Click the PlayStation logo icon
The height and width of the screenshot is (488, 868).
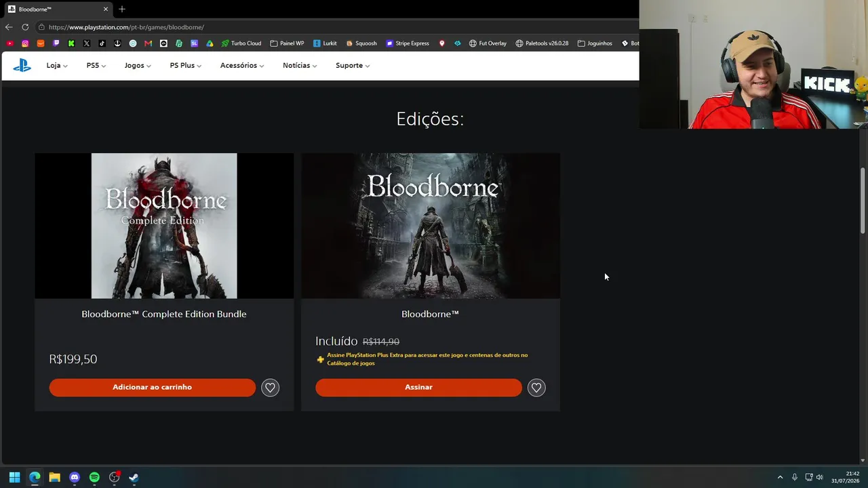point(22,65)
